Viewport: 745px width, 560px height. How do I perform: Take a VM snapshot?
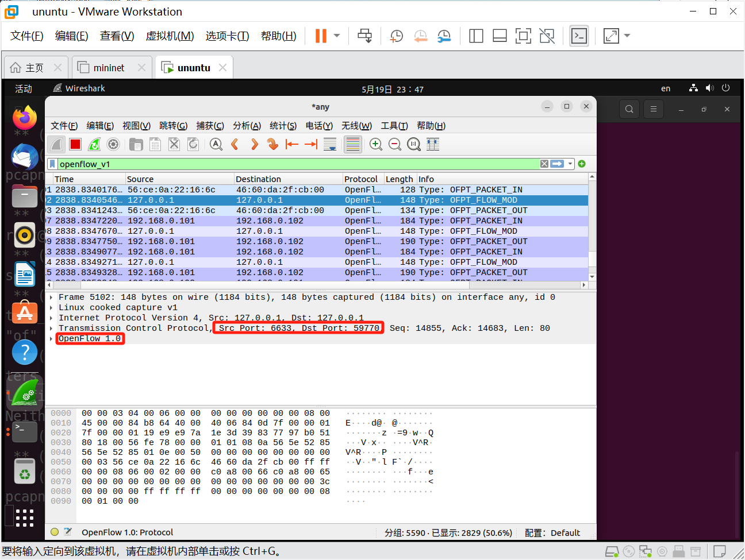[x=397, y=36]
